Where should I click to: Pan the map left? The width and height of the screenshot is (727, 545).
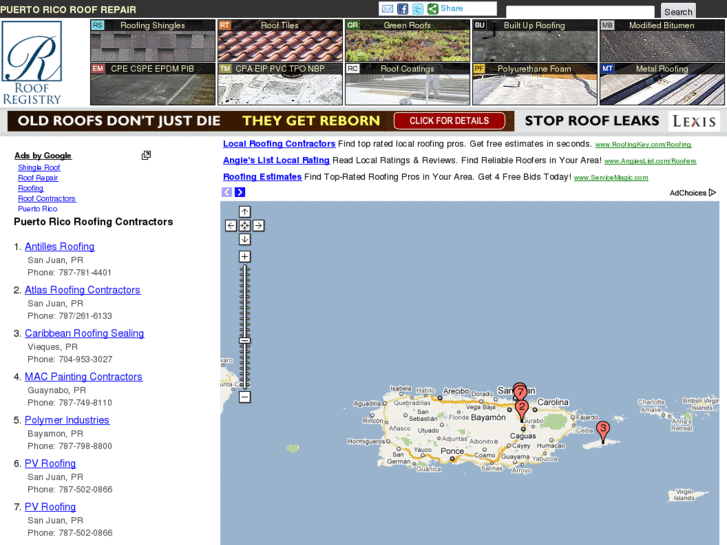tap(231, 226)
